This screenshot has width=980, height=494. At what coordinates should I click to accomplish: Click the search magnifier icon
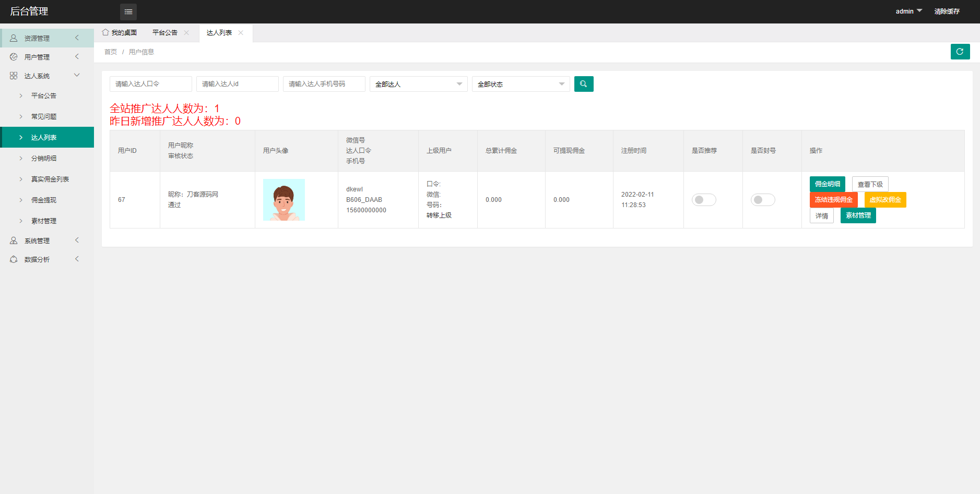(584, 83)
